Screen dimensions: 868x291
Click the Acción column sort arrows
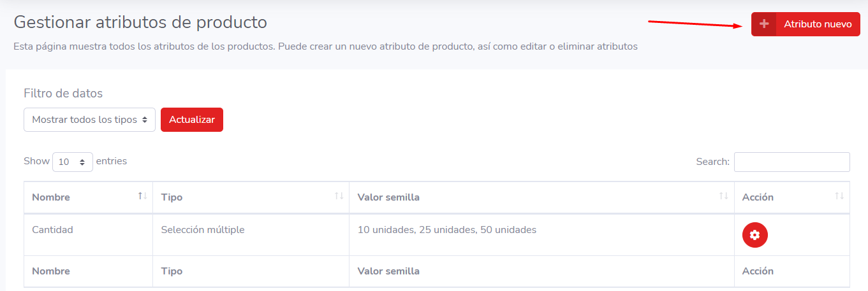click(839, 196)
